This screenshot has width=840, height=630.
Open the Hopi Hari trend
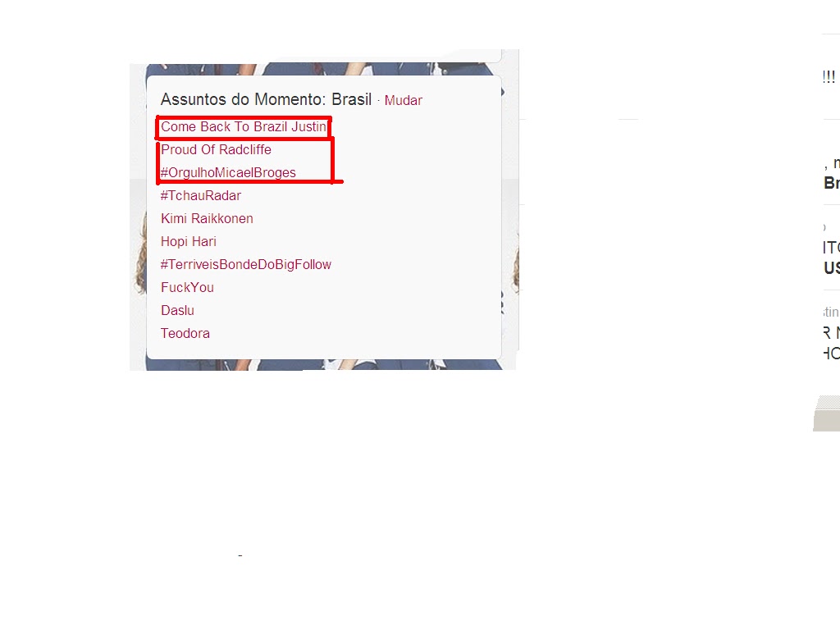pyautogui.click(x=189, y=242)
